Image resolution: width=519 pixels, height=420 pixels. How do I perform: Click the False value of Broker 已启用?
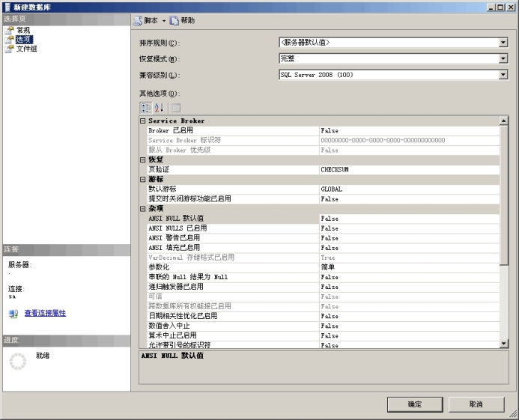(330, 130)
